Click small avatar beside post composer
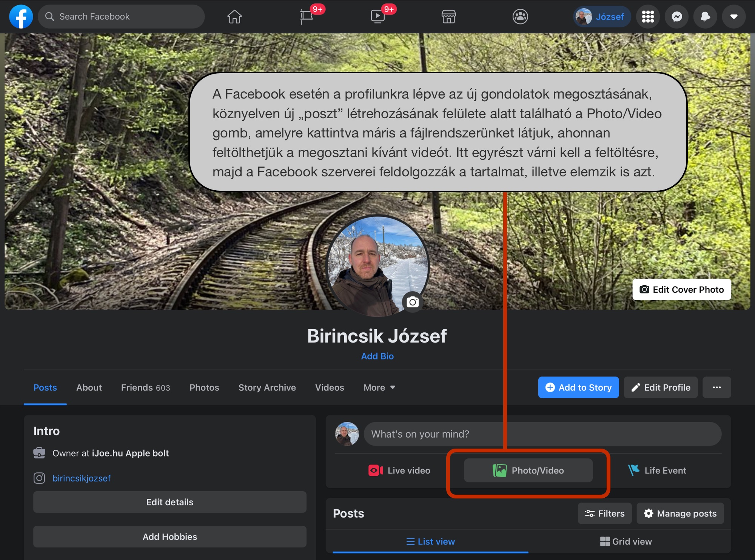This screenshot has width=755, height=560. (x=347, y=434)
